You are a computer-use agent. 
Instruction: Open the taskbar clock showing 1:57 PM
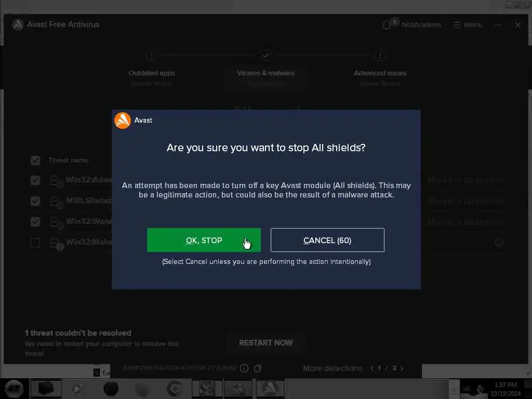coord(506,389)
